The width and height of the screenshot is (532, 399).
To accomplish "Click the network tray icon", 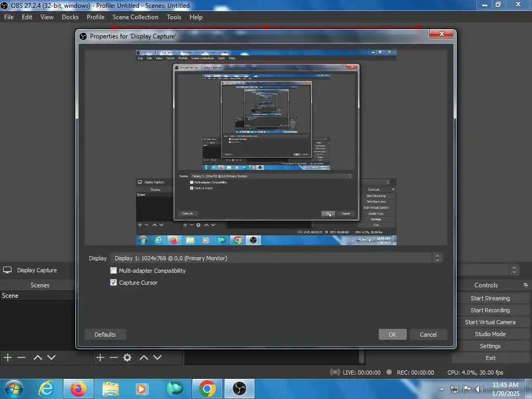I will [454, 389].
